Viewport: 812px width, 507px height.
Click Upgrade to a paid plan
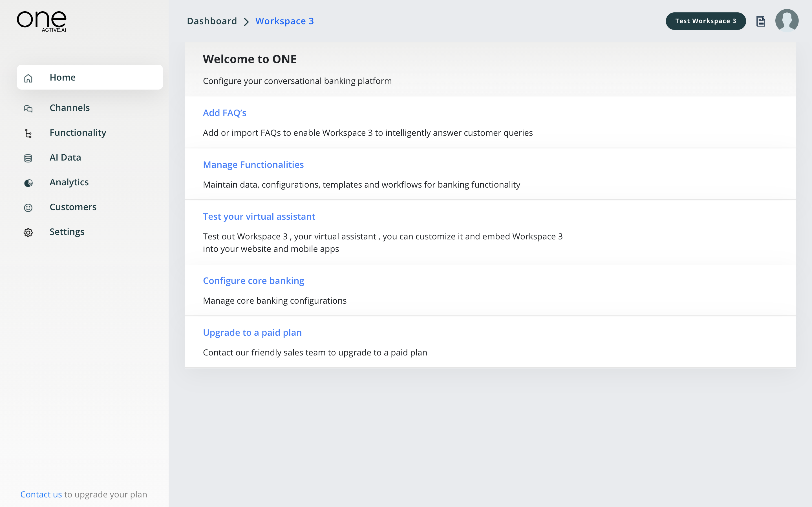click(x=253, y=332)
